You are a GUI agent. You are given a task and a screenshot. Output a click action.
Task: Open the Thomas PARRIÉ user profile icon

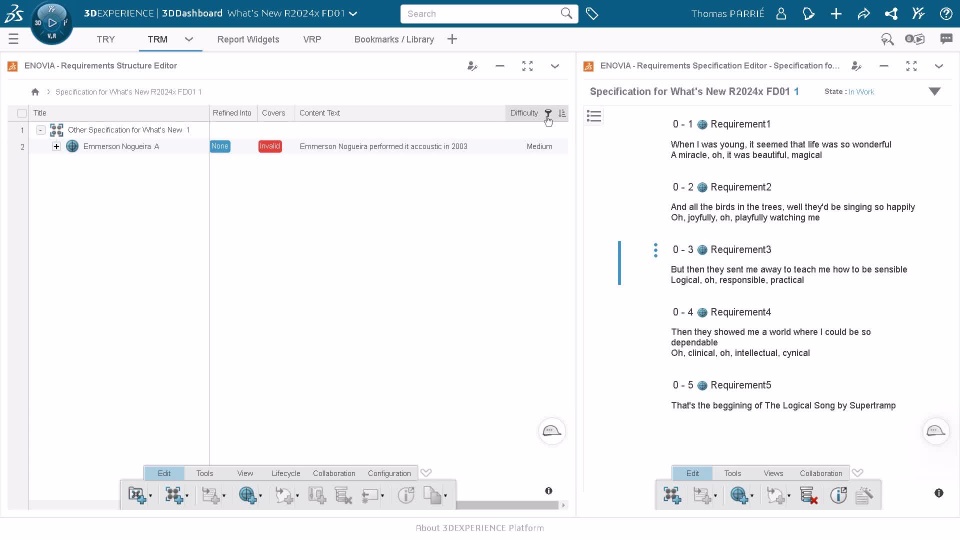tap(781, 13)
